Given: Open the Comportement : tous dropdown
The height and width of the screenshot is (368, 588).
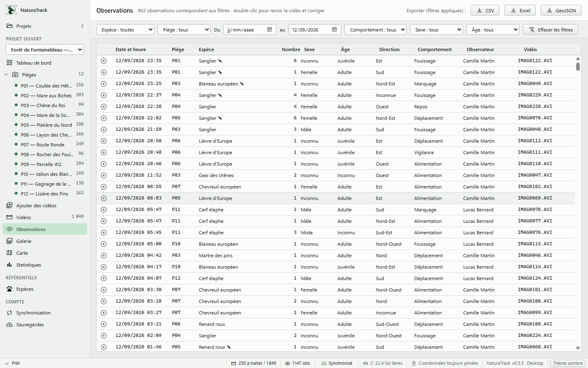Looking at the screenshot, I should 376,30.
